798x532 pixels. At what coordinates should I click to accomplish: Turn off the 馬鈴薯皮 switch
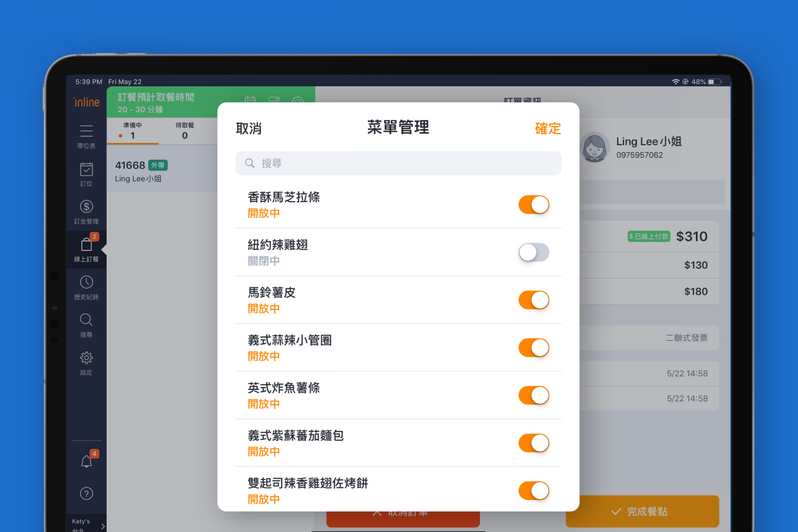click(533, 300)
